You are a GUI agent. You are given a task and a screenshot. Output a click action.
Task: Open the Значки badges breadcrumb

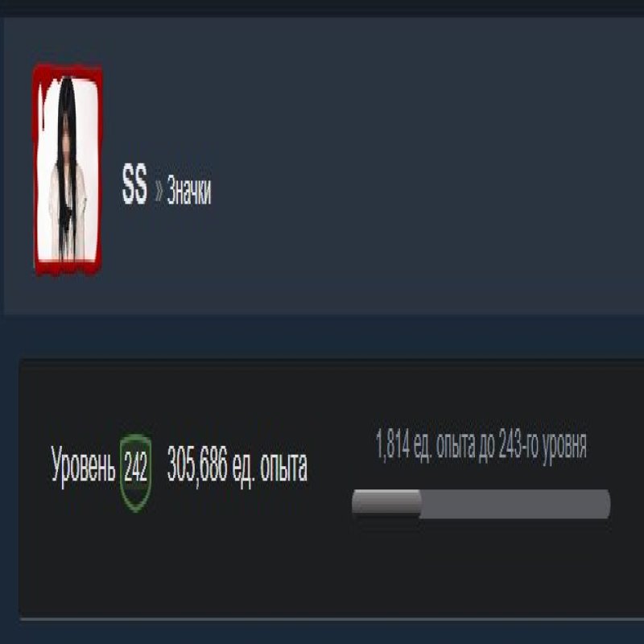click(189, 190)
